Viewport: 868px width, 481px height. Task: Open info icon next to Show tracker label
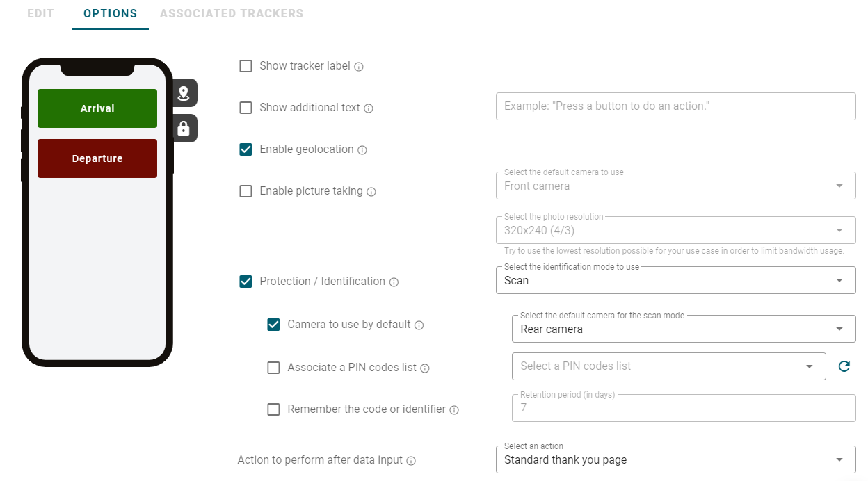pos(359,67)
